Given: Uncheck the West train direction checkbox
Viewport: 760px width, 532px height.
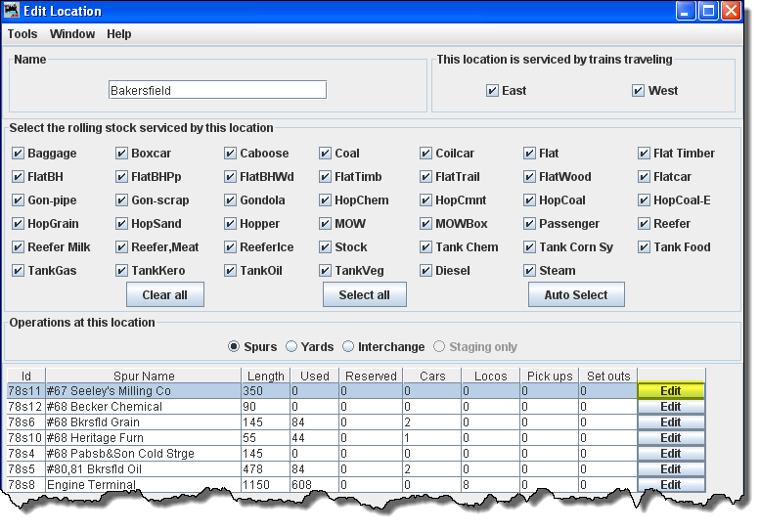Looking at the screenshot, I should coord(639,91).
